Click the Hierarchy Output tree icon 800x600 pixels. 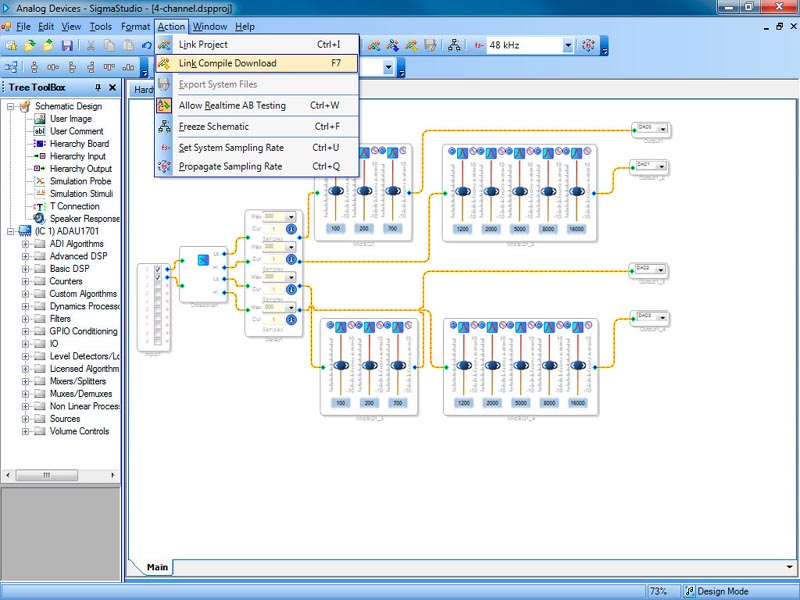coord(39,169)
